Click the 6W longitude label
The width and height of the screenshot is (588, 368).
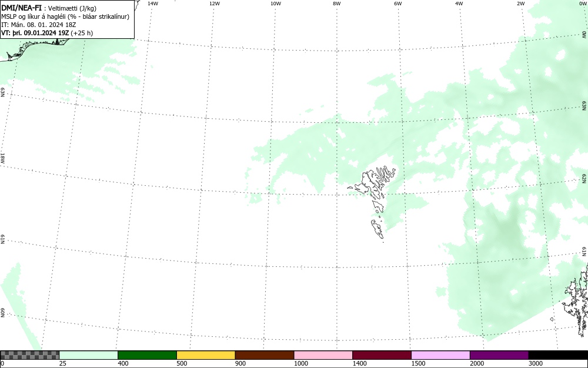(398, 4)
